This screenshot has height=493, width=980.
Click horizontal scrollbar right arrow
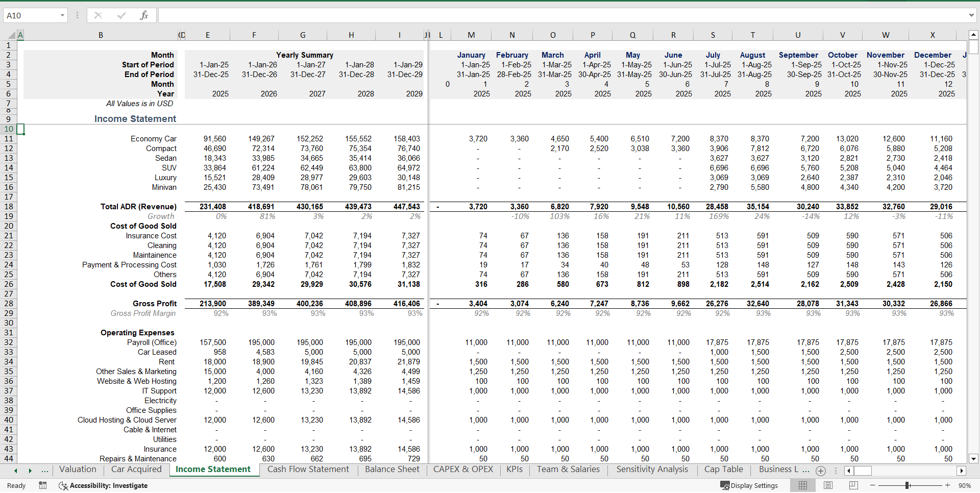pyautogui.click(x=962, y=471)
